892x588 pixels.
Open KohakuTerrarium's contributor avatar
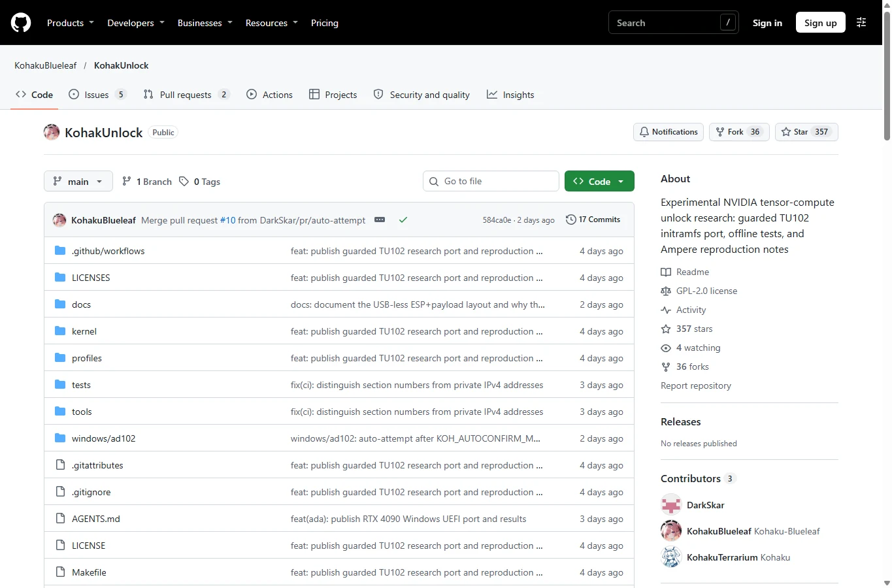coord(671,557)
